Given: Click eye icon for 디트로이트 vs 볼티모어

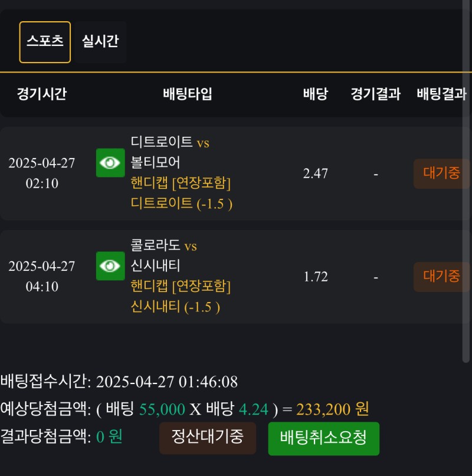Looking at the screenshot, I should point(110,163).
